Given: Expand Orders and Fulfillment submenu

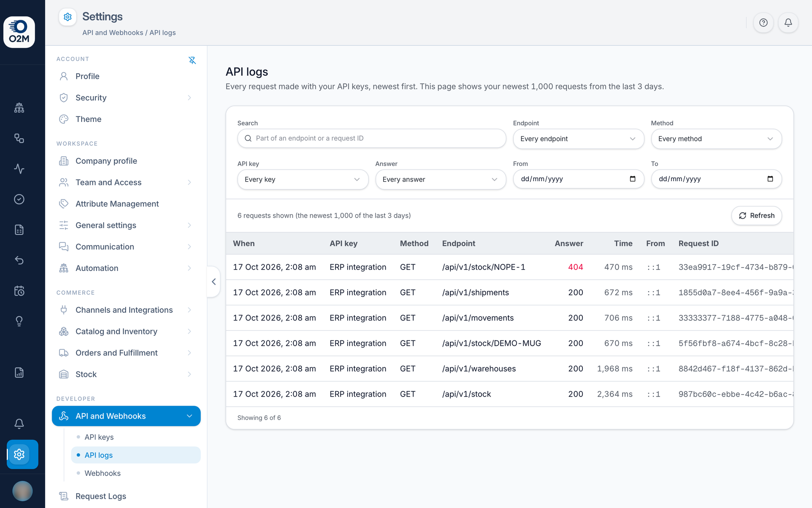Looking at the screenshot, I should coord(189,353).
